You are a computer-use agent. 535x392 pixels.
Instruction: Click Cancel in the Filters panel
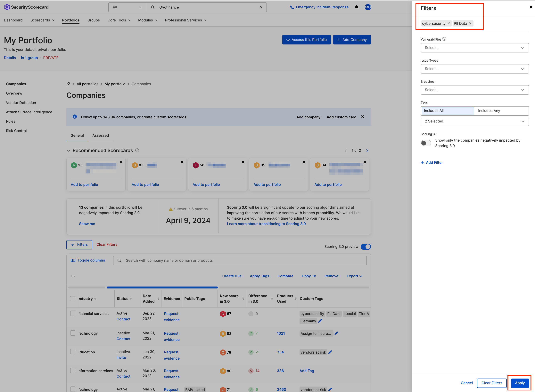[467, 383]
